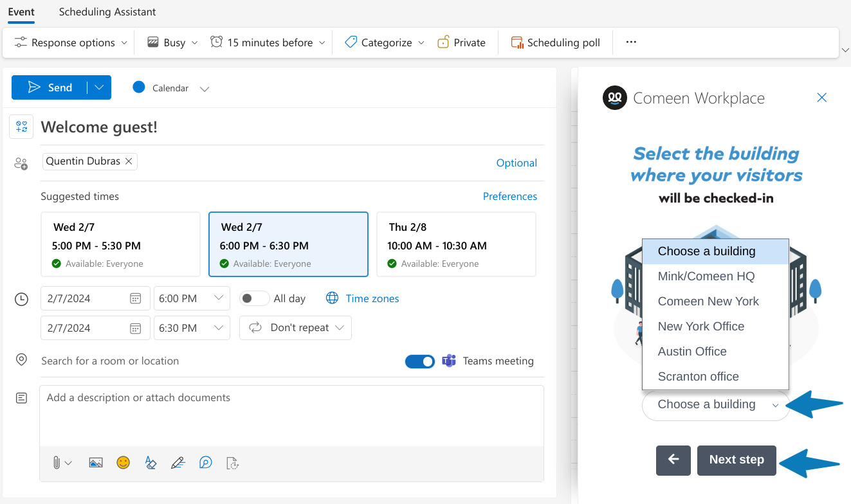Screen dimensions: 851x504
Task: Collapse the ribbon with the chevron
Action: (x=845, y=50)
